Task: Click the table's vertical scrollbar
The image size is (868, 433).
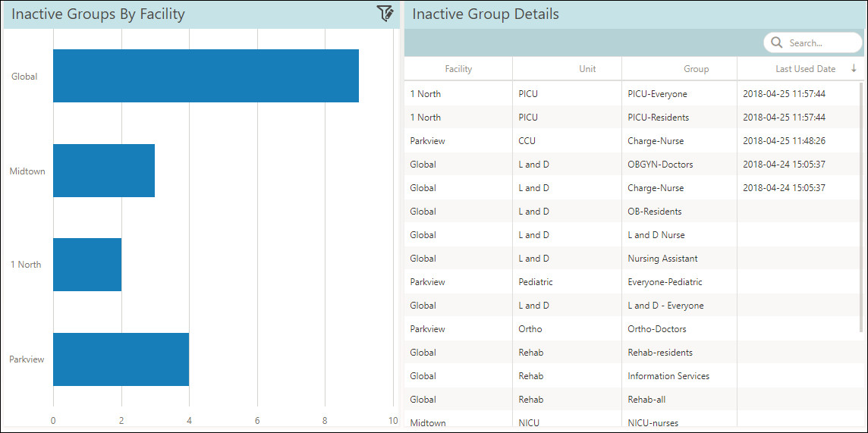Action: 861,207
